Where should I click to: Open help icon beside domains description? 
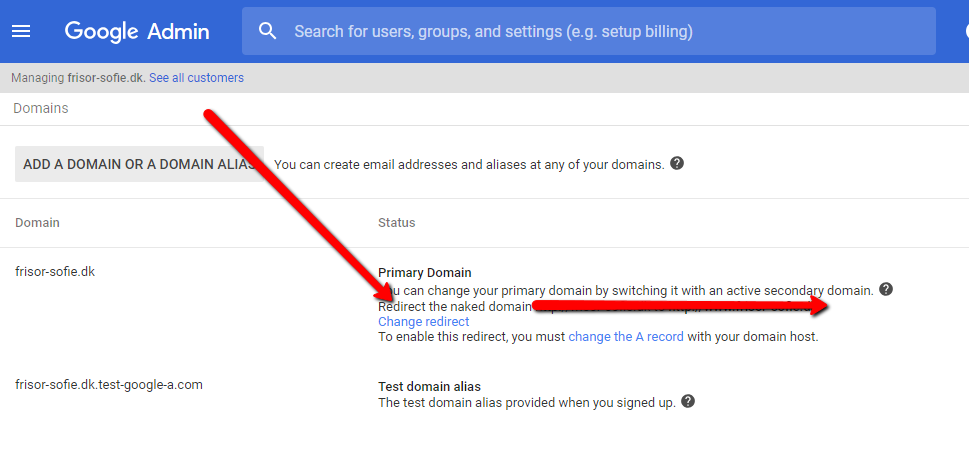point(677,164)
